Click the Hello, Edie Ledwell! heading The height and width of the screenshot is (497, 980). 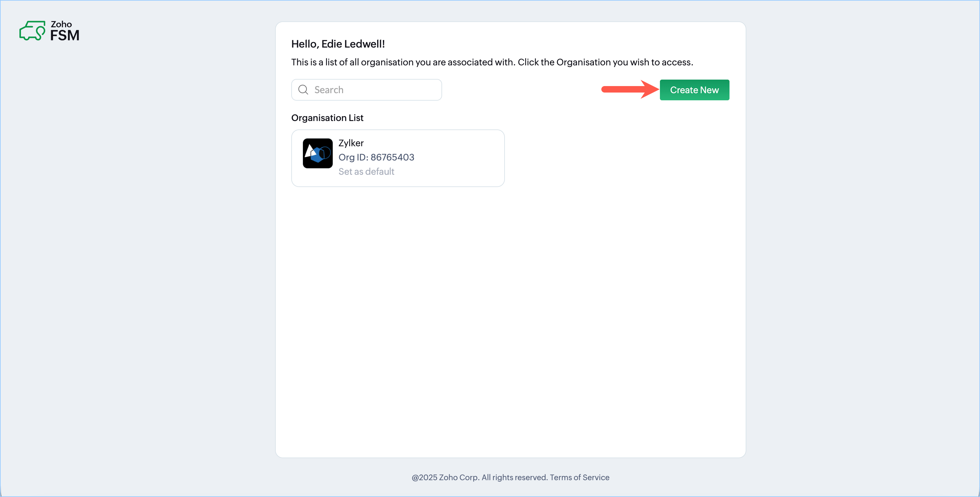click(x=338, y=44)
